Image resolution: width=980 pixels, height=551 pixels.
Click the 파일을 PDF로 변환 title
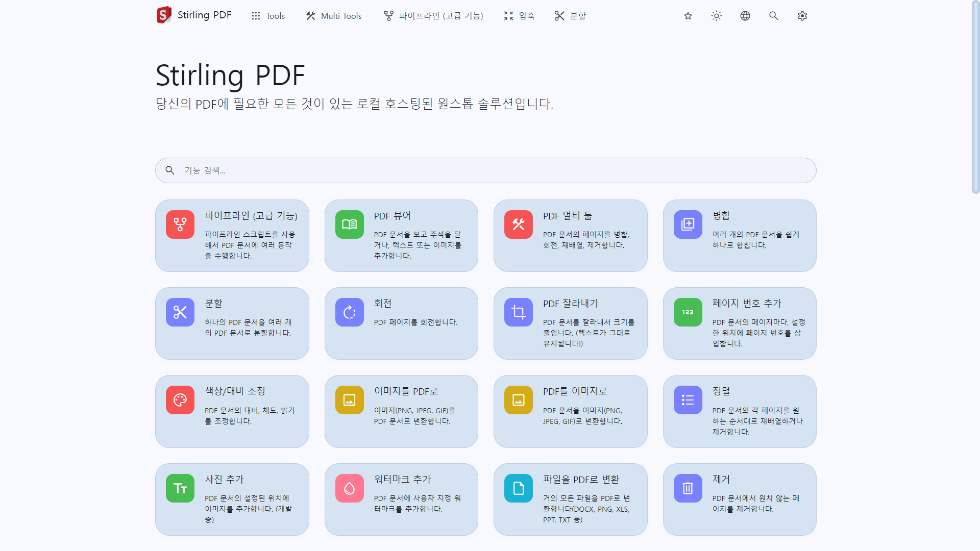coord(581,480)
